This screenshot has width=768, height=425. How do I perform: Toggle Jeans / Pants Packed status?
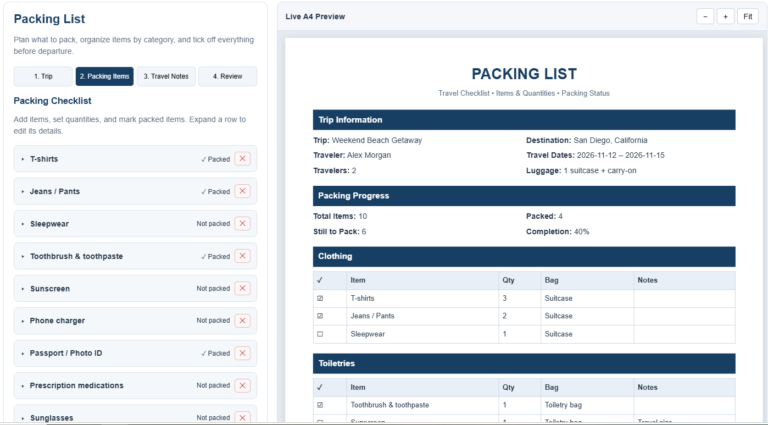click(216, 191)
